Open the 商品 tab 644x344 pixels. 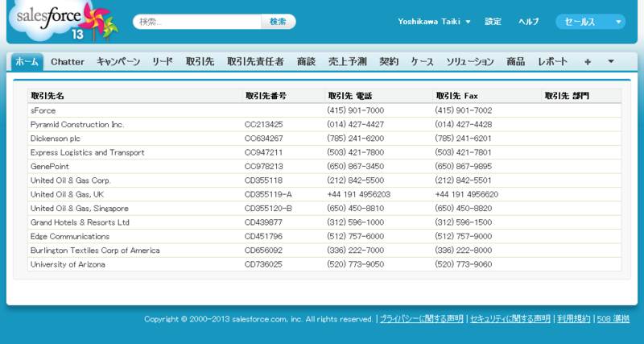pyautogui.click(x=515, y=62)
